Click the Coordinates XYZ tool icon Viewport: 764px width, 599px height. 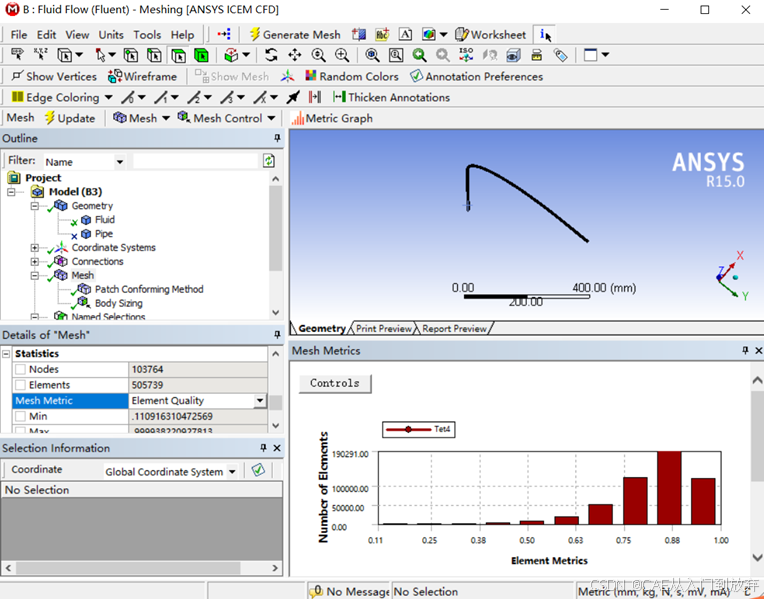tap(41, 55)
